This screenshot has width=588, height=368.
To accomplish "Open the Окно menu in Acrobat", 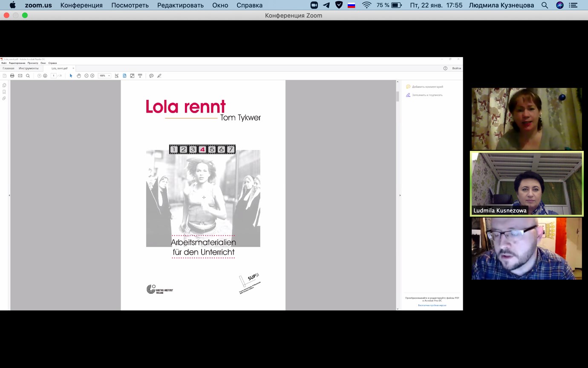I will pos(43,63).
